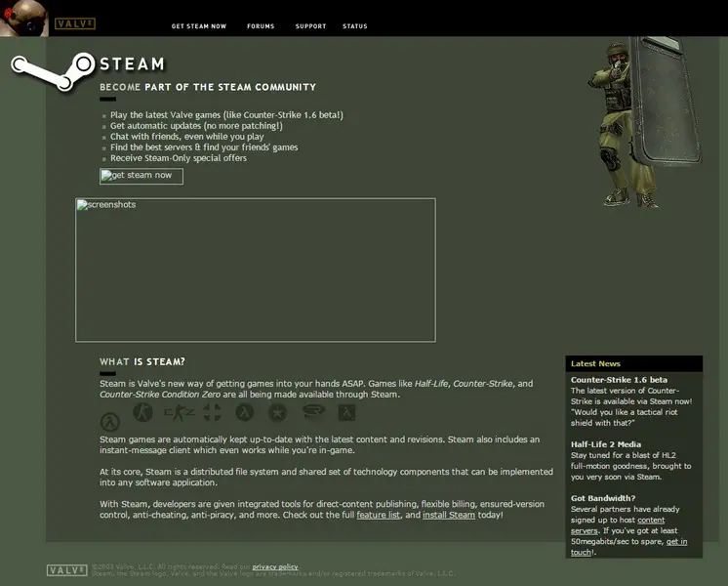The image size is (728, 586).
Task: Click the CZ Condition Zero logo icon
Action: [179, 413]
